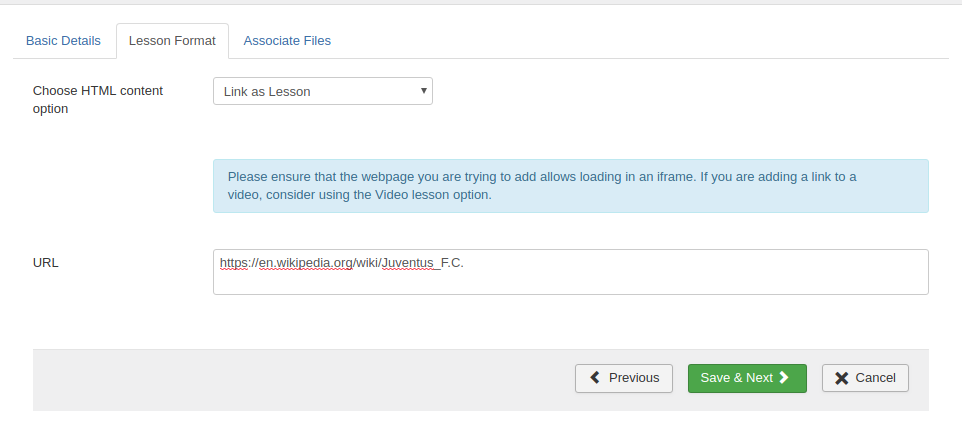The height and width of the screenshot is (442, 962).
Task: Click the left arrow icon on Previous
Action: pyautogui.click(x=595, y=378)
